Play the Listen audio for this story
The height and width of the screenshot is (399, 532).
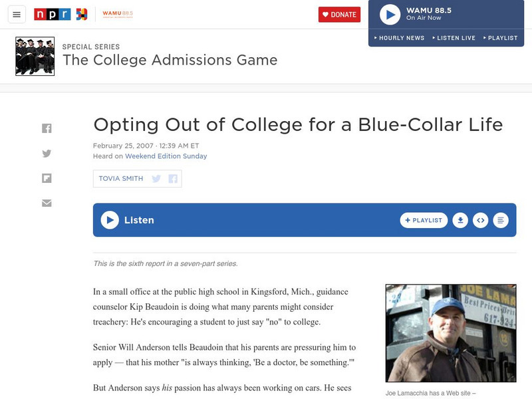click(108, 219)
